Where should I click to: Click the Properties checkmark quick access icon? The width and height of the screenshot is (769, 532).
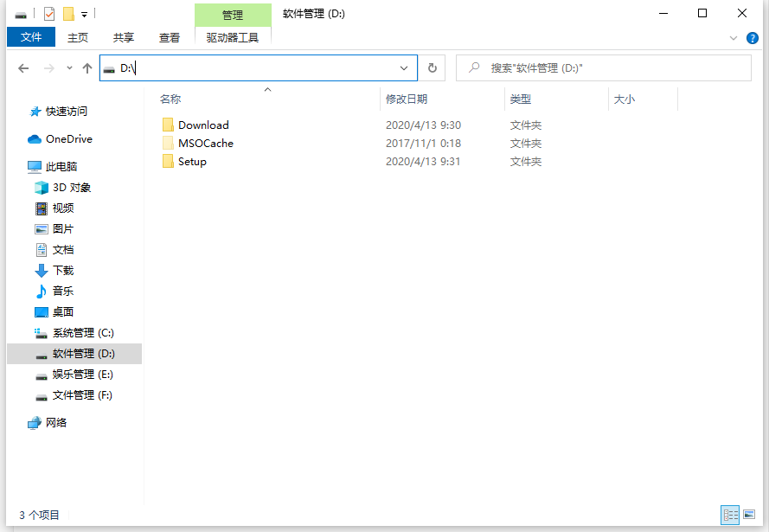click(x=49, y=14)
